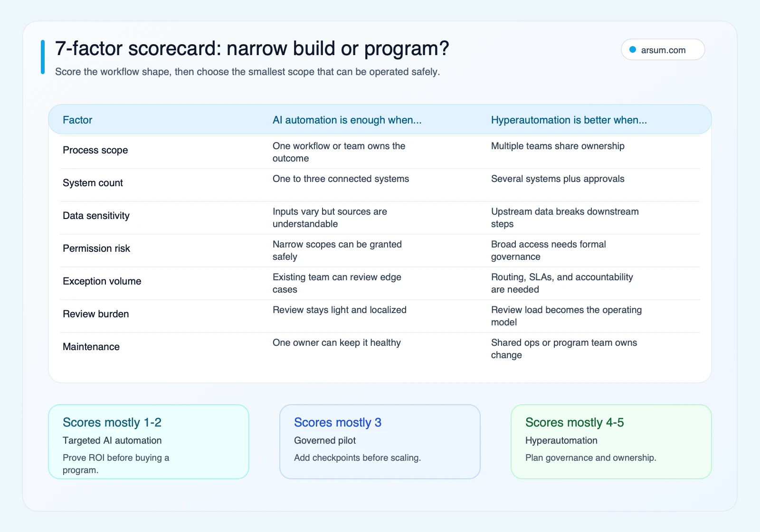The width and height of the screenshot is (760, 532).
Task: Select the title '7-factor scorecard: narrow build or program?'
Action: pyautogui.click(x=252, y=48)
